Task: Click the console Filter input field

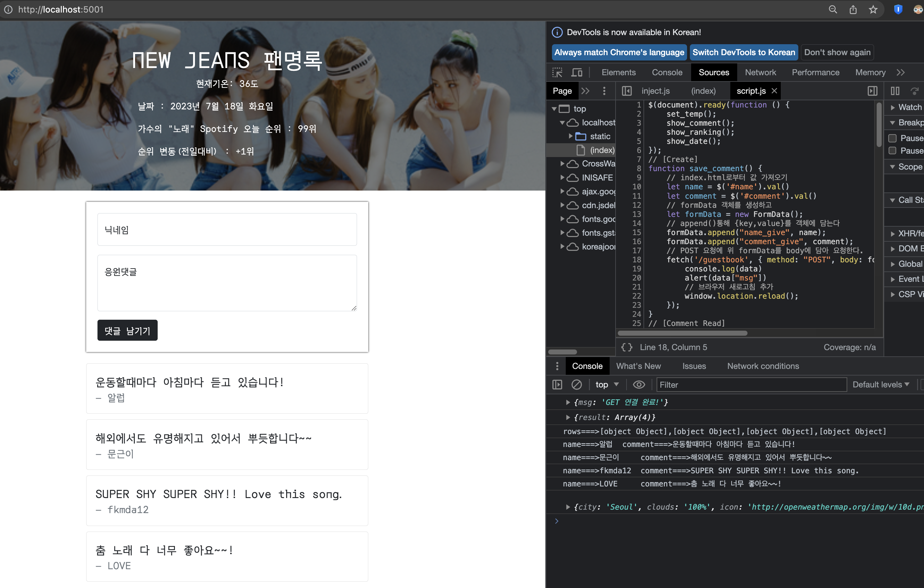Action: (751, 385)
